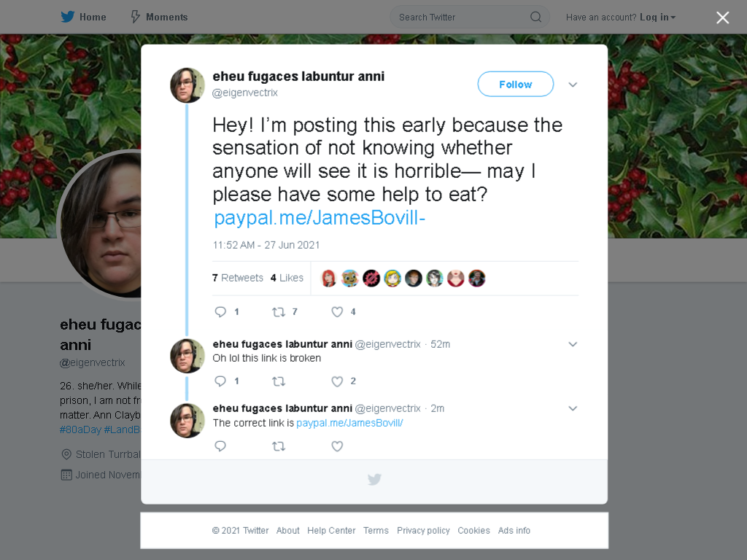The height and width of the screenshot is (560, 747).
Task: Open the Log in dropdown
Action: click(657, 17)
